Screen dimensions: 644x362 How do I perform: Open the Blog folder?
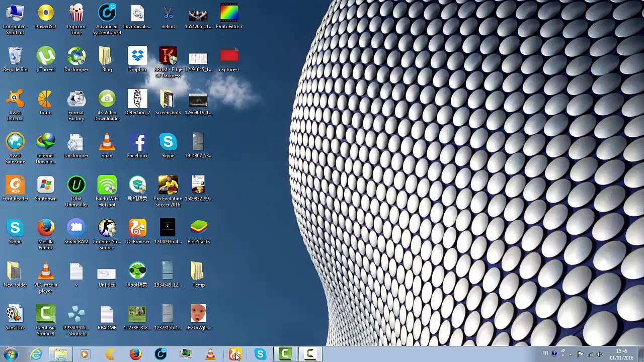pos(107,60)
